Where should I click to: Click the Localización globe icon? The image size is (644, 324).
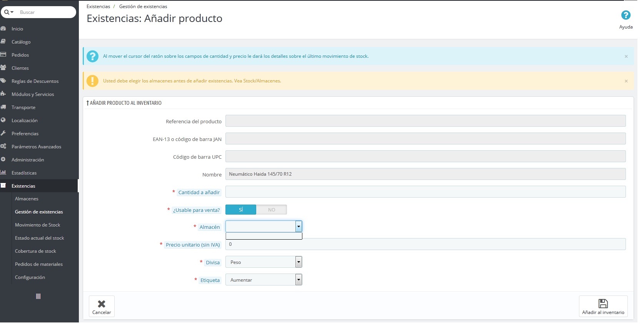point(3,120)
